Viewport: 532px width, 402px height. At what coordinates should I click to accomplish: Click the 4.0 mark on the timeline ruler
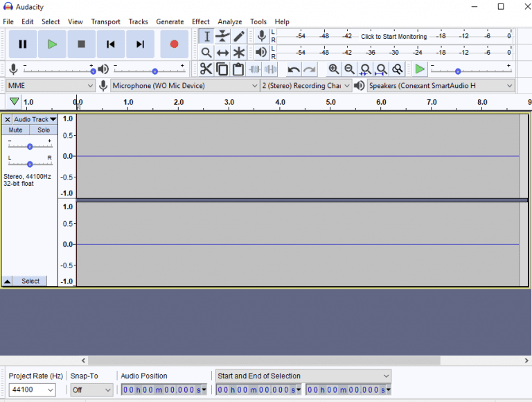click(x=280, y=102)
